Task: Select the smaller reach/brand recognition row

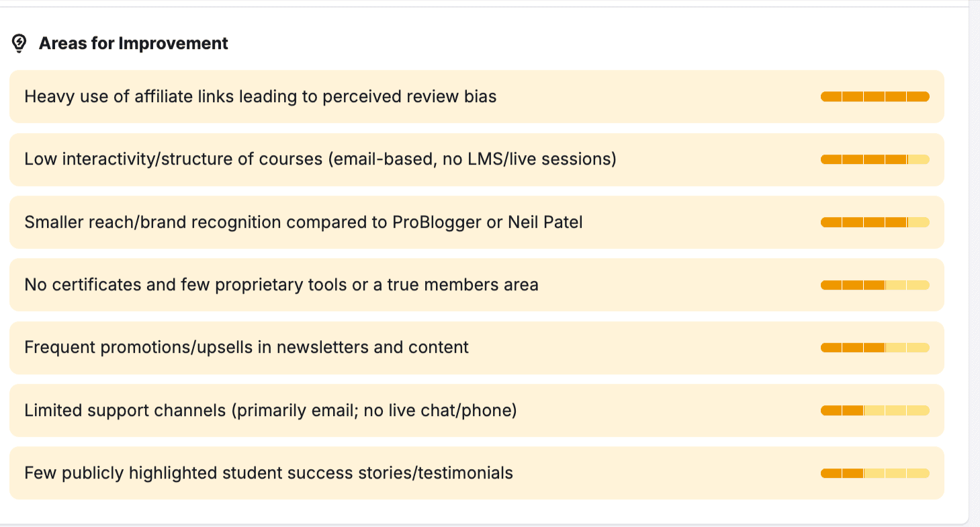Action: pos(477,222)
